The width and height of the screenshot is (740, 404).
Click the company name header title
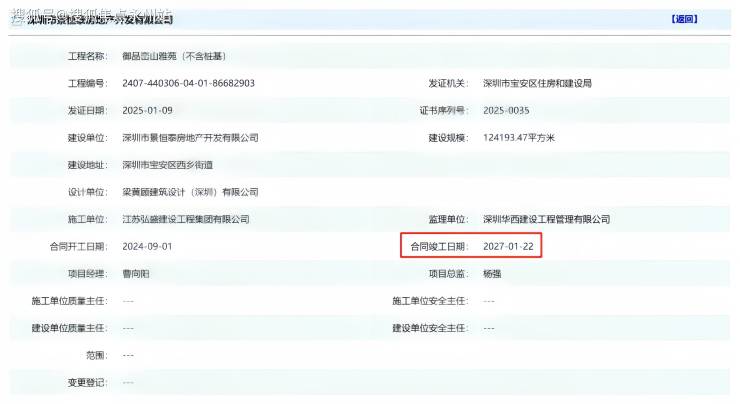pyautogui.click(x=100, y=19)
